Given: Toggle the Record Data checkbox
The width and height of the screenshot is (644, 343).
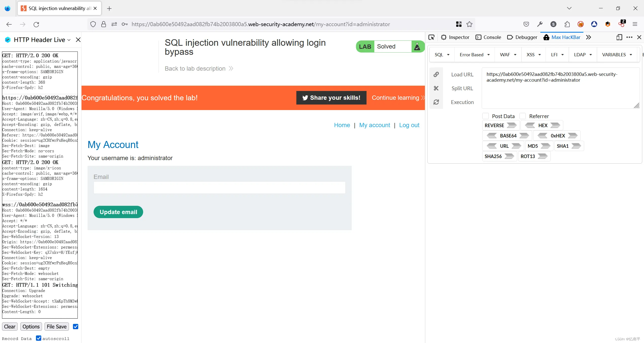Looking at the screenshot, I should [75, 326].
